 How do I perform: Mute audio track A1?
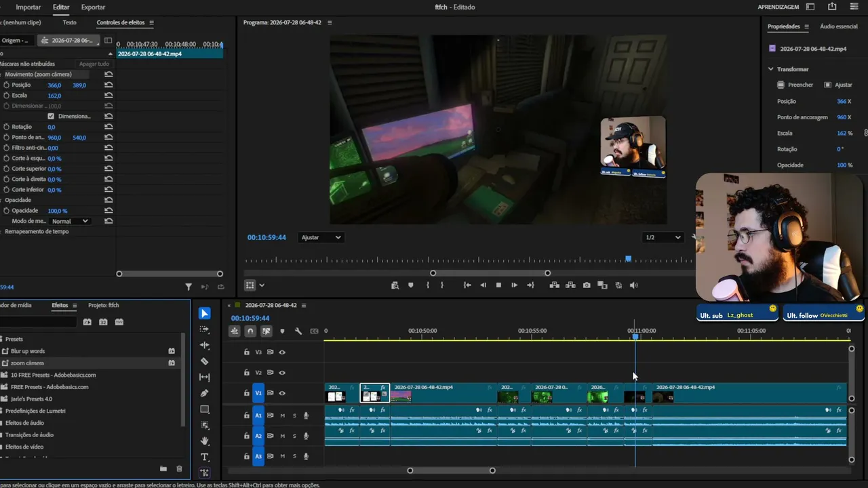click(283, 415)
